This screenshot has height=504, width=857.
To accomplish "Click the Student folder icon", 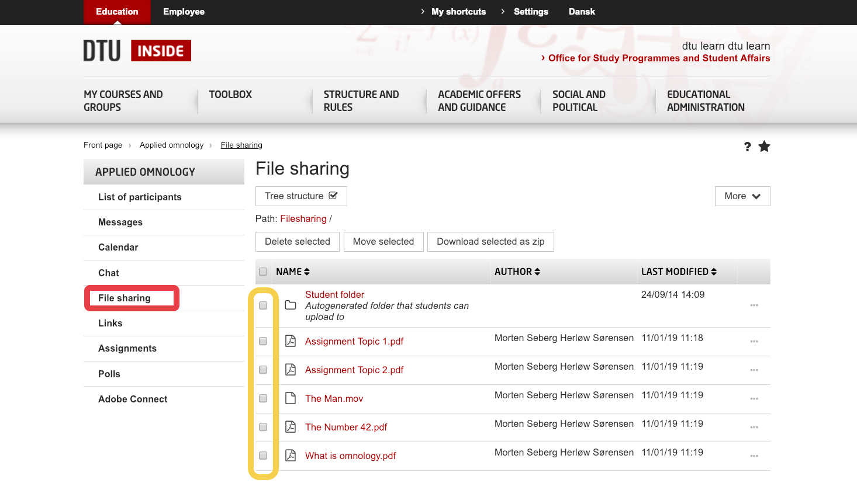I will [291, 305].
